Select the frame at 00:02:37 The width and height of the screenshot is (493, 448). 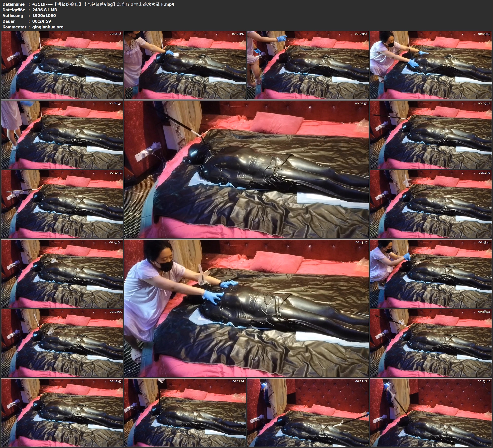pos(185,65)
